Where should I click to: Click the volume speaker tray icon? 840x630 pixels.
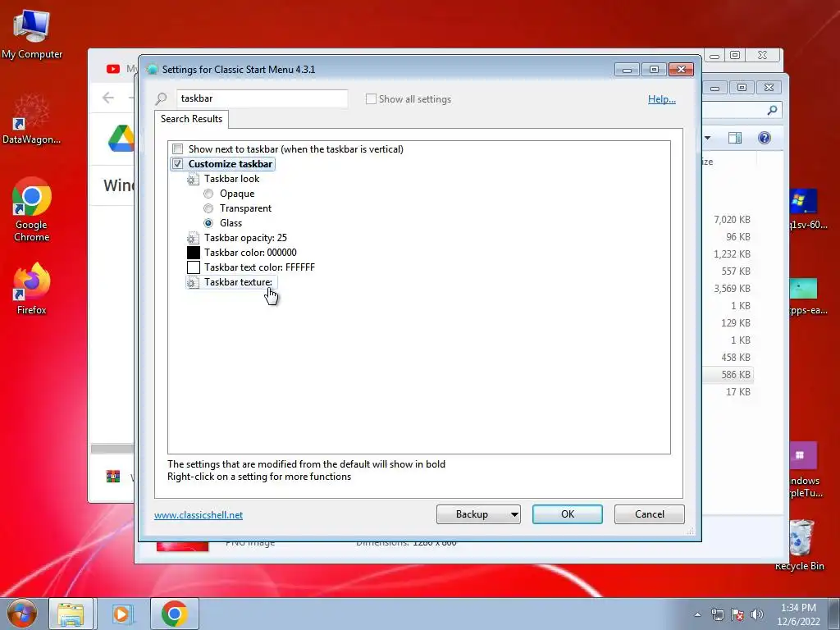point(757,614)
